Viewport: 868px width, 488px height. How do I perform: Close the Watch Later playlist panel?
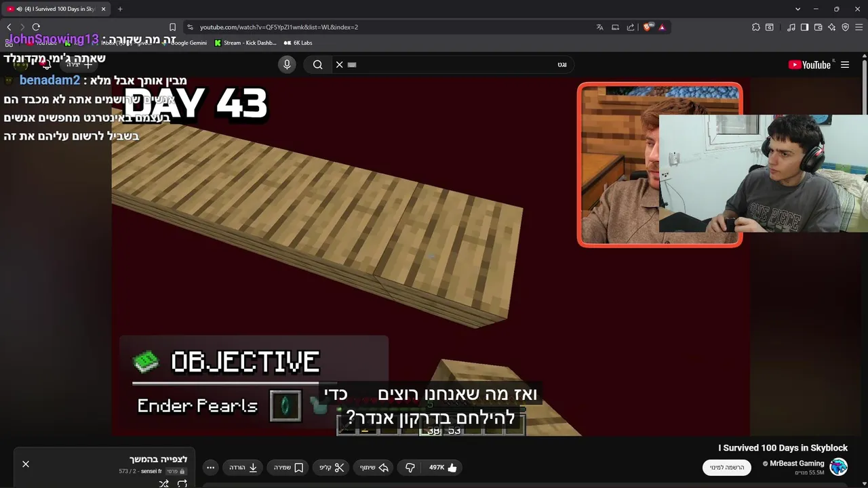(26, 464)
